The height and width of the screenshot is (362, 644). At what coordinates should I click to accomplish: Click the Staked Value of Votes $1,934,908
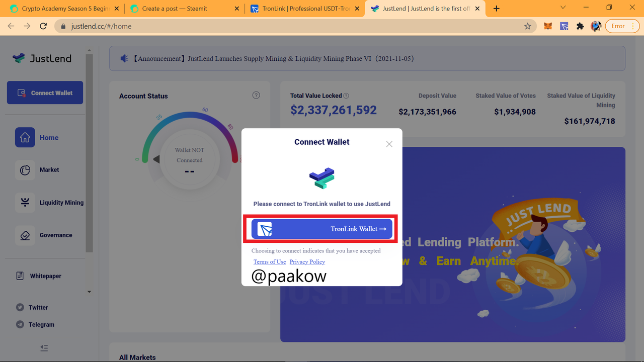point(515,112)
